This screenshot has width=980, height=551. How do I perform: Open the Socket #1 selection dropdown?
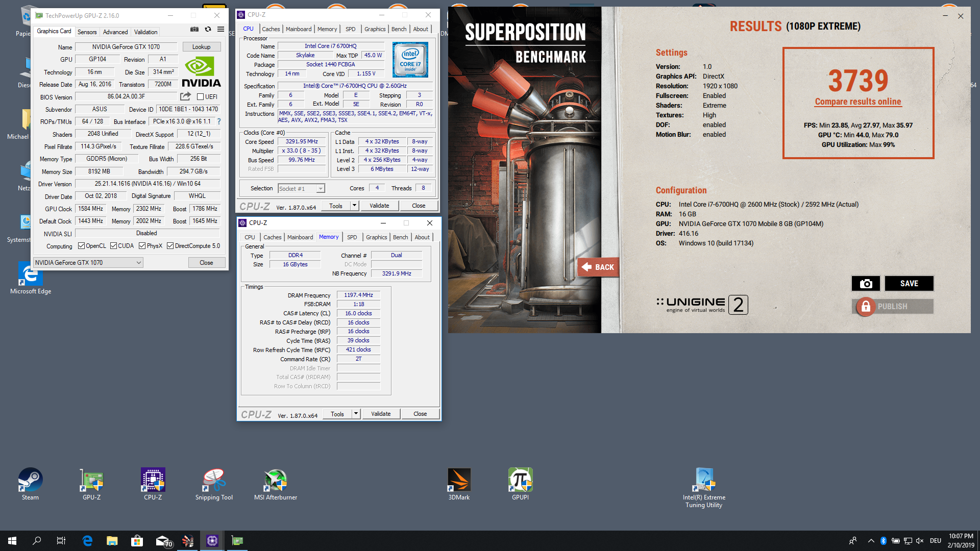(x=301, y=189)
